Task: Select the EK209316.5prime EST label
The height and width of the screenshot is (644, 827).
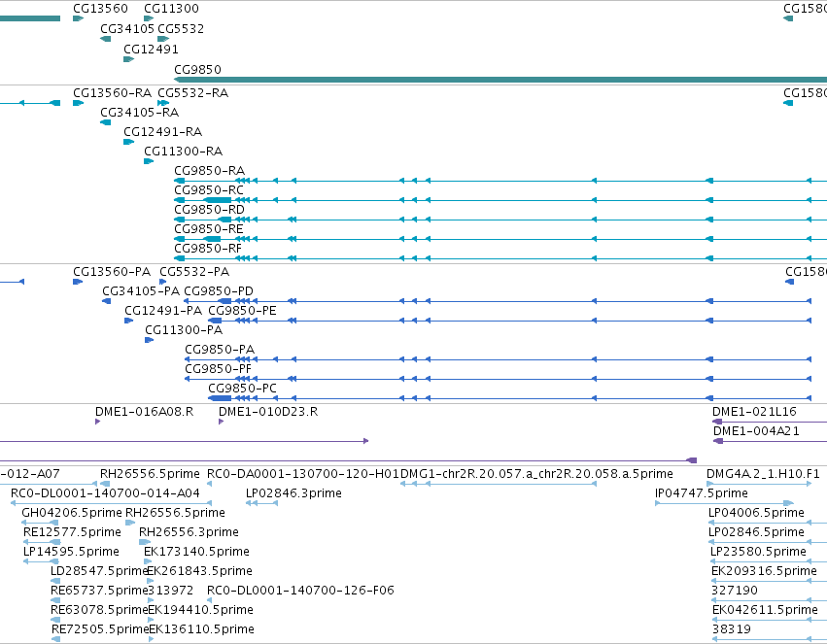Action: pyautogui.click(x=764, y=572)
